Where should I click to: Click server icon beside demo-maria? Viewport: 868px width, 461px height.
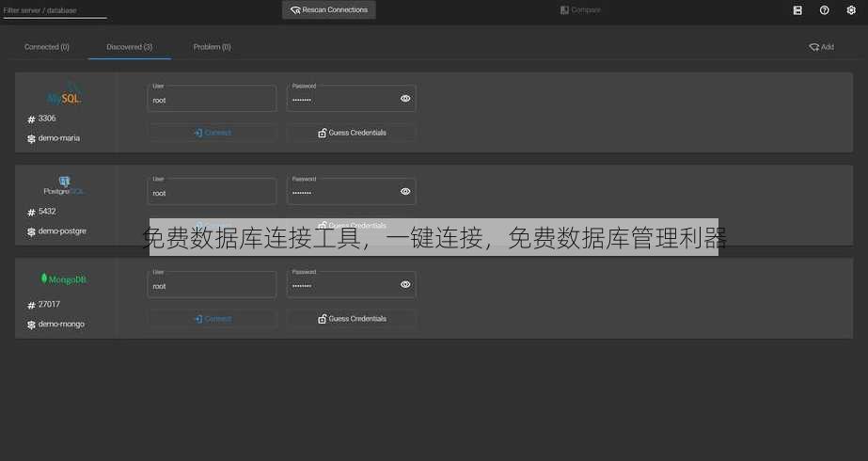click(x=31, y=138)
